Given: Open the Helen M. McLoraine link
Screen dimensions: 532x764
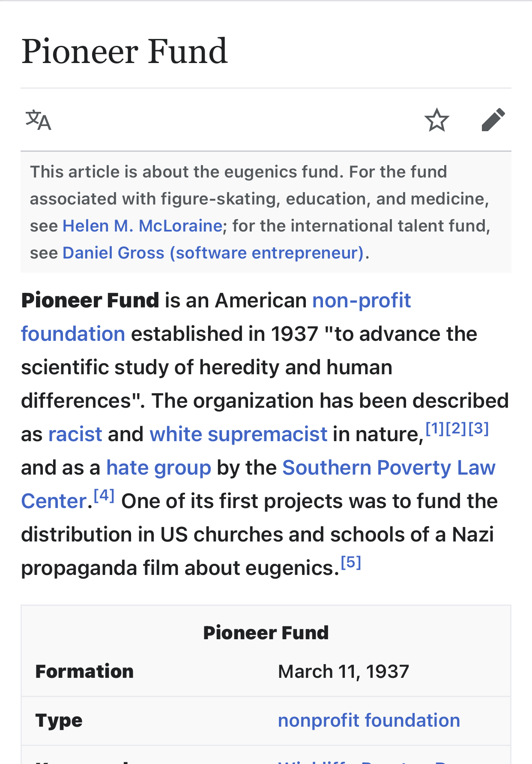Looking at the screenshot, I should (x=143, y=226).
